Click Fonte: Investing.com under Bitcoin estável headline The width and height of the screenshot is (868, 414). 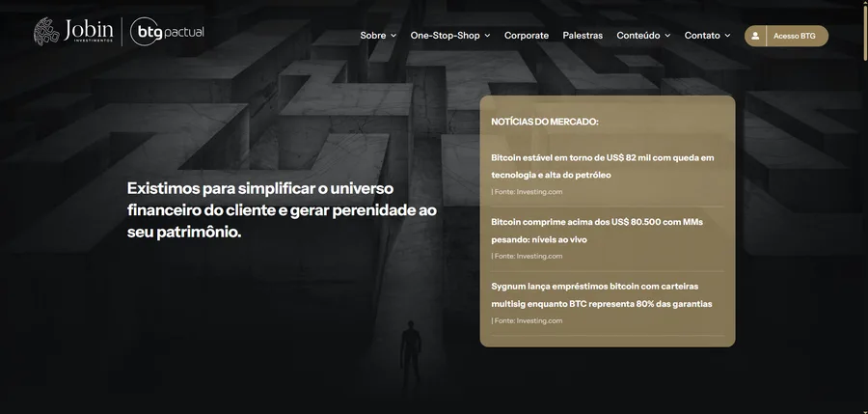point(527,192)
